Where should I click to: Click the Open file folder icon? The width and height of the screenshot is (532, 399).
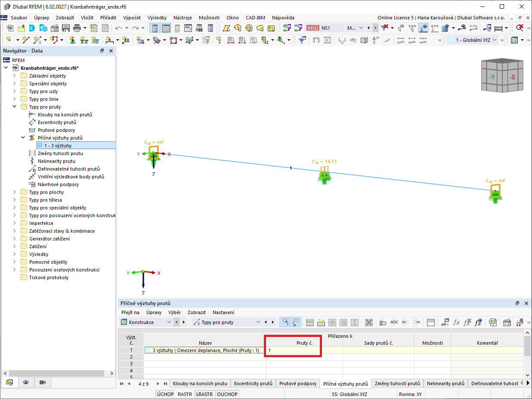click(x=21, y=28)
